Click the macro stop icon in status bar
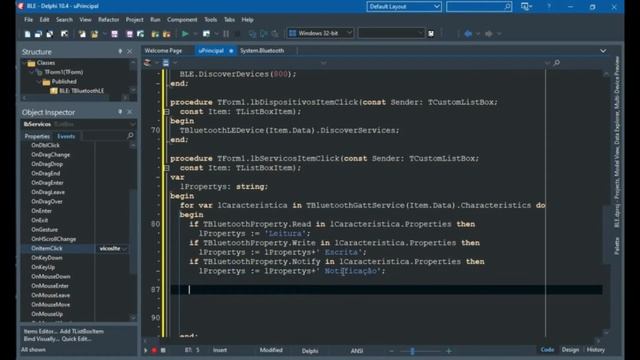This screenshot has width=640, height=360. 163,350
